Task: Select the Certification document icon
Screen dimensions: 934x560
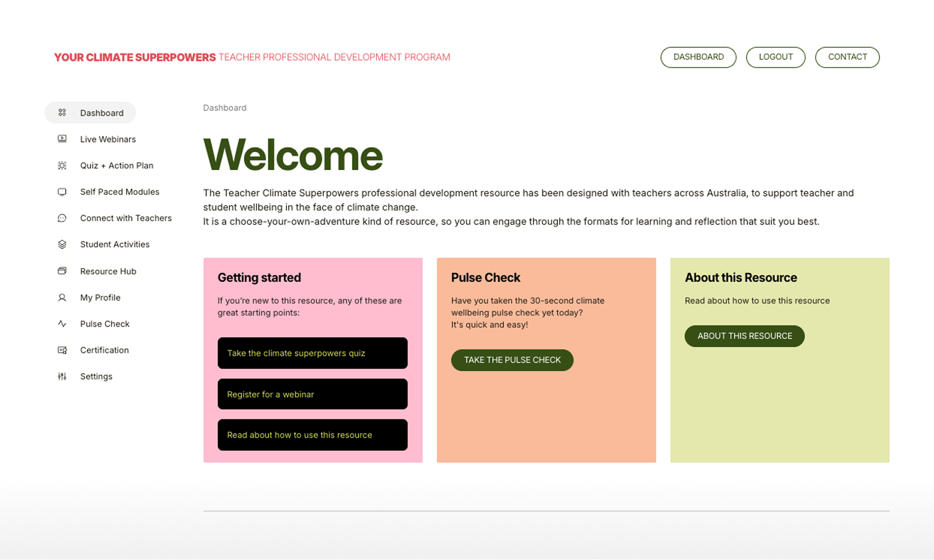Action: [62, 350]
